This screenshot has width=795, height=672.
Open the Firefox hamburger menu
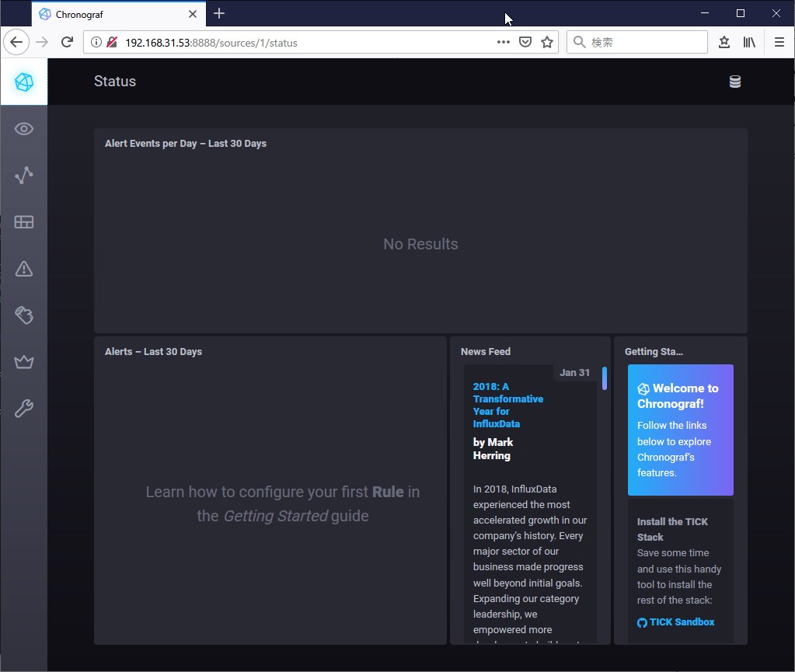point(779,42)
